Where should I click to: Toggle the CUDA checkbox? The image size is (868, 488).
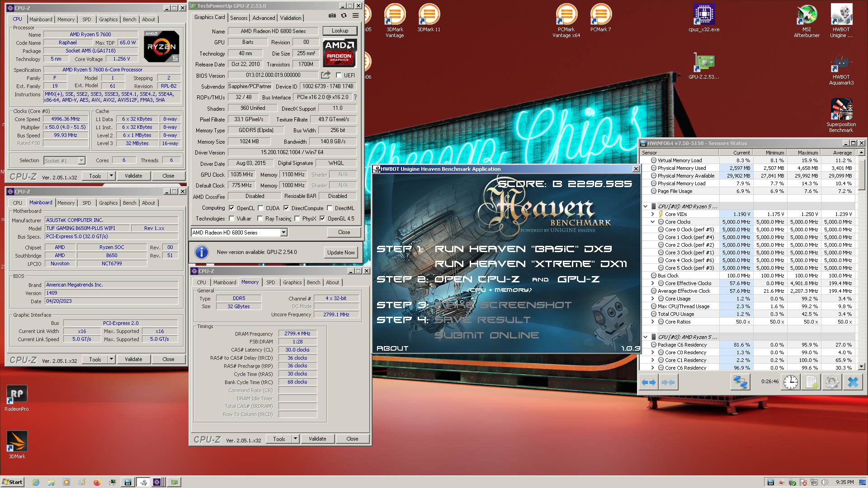(x=260, y=208)
